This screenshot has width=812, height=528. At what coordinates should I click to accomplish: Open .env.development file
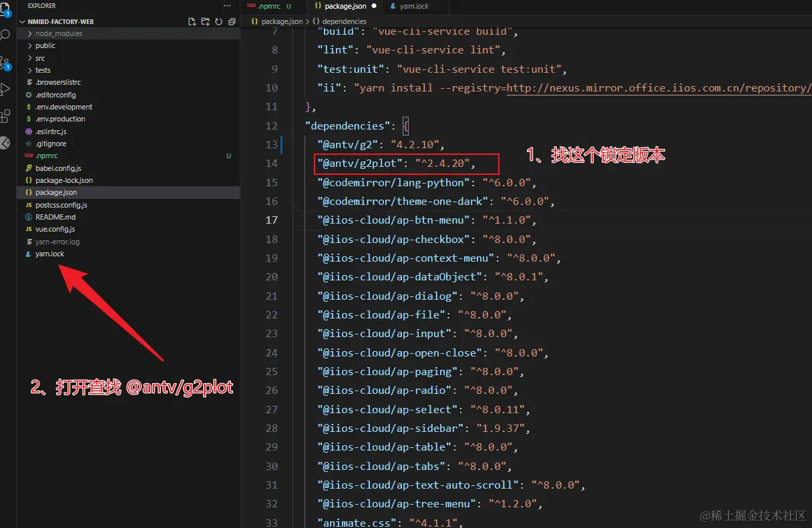tap(128, 107)
